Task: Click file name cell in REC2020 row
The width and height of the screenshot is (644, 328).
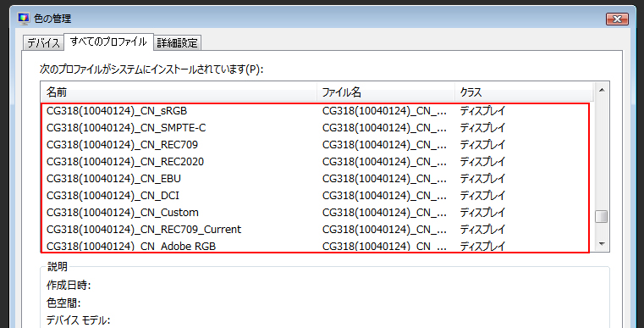Action: pos(384,162)
